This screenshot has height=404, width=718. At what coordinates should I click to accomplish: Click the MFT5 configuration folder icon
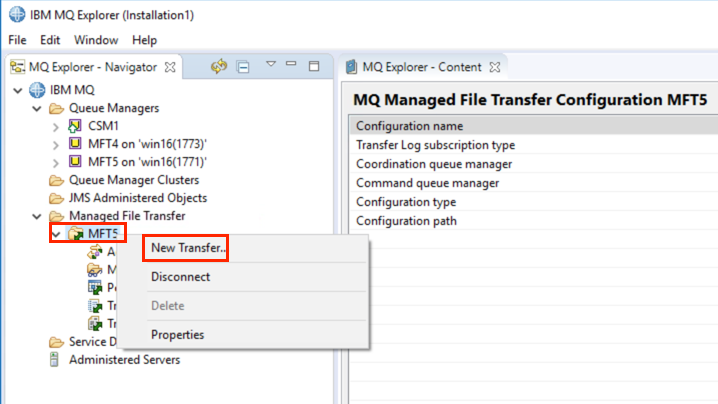click(x=76, y=234)
